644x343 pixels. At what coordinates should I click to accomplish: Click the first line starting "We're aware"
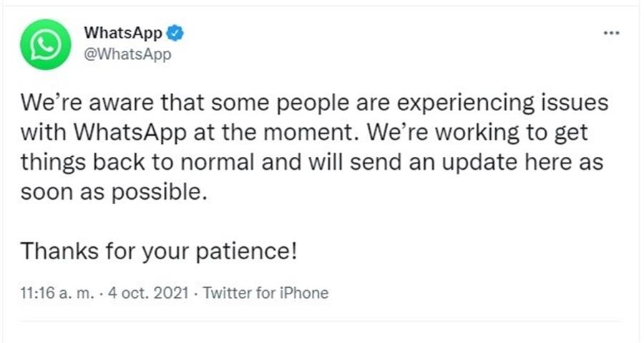(315, 103)
